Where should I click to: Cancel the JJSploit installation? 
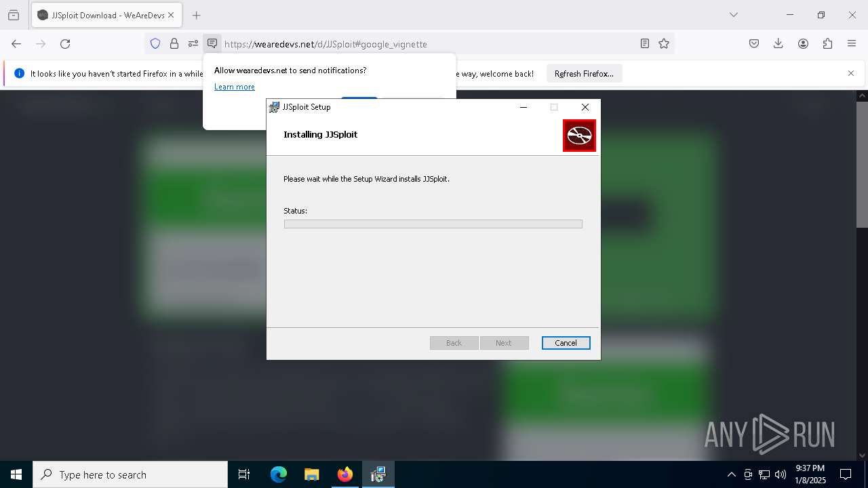(x=566, y=343)
